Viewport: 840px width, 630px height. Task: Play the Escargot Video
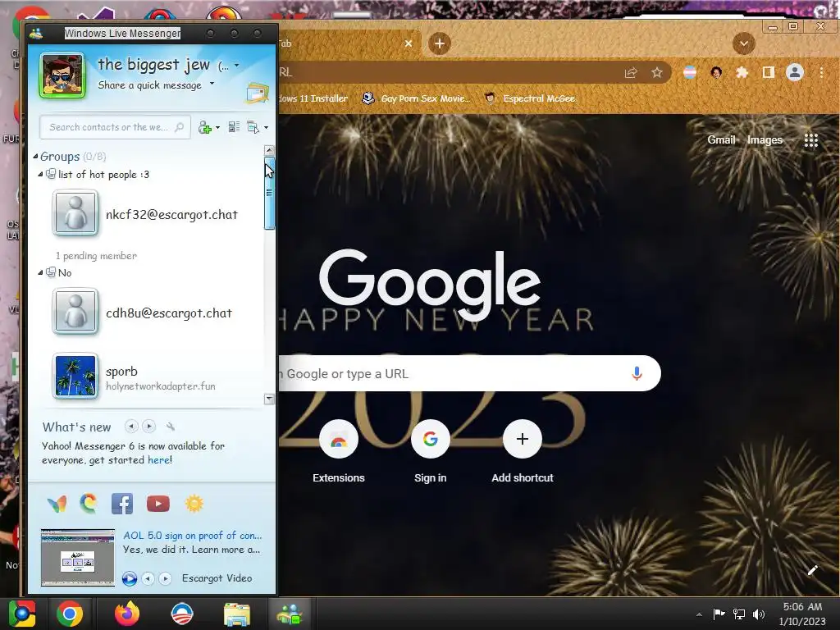click(129, 578)
